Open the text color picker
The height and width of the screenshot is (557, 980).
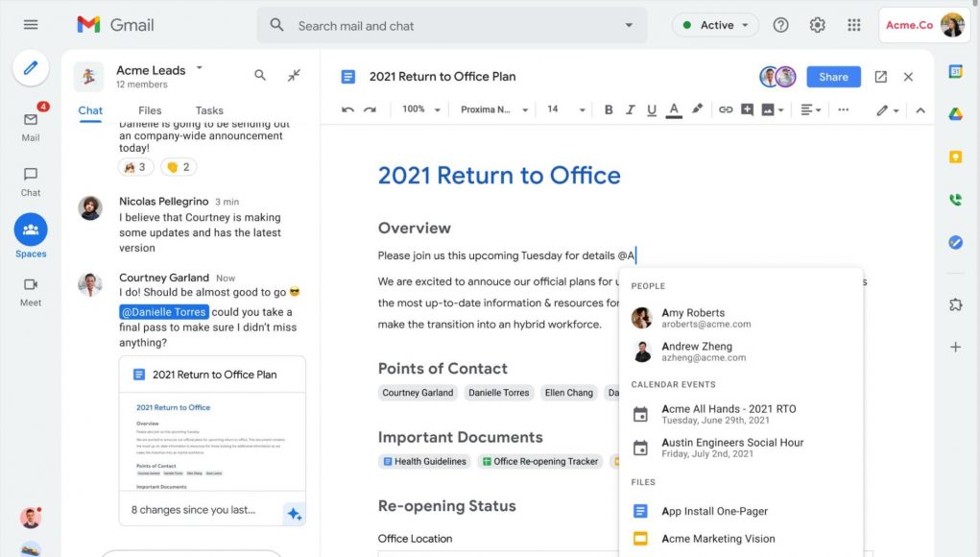click(674, 109)
